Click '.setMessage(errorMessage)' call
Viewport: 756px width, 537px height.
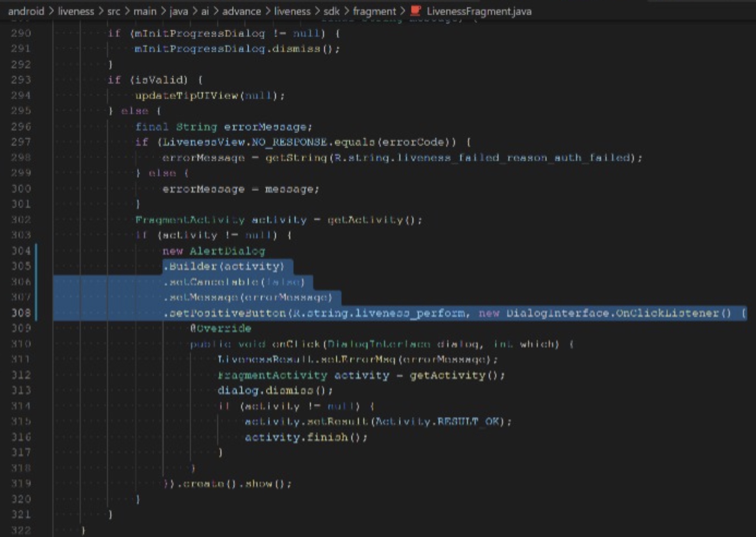pos(248,297)
